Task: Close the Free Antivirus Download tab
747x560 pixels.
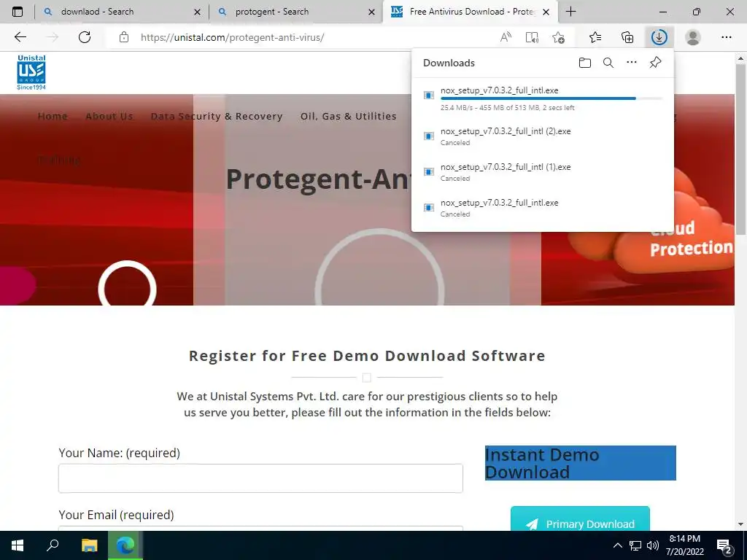Action: 546,12
